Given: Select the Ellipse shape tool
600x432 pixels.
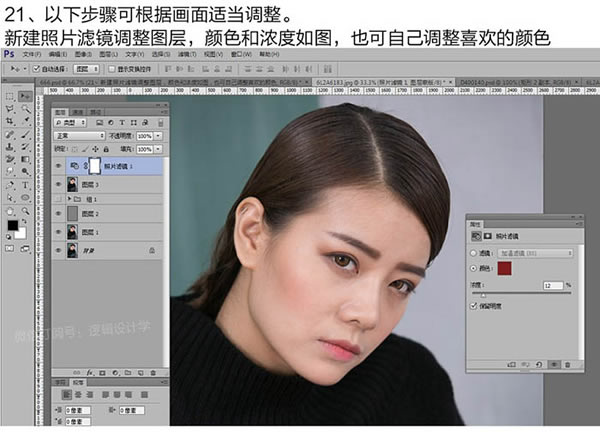Looking at the screenshot, I should click(x=25, y=198).
